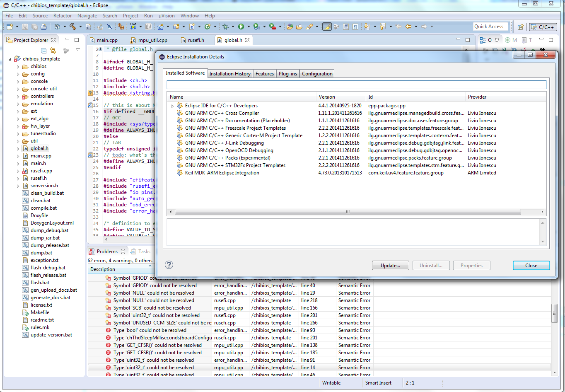Open the Refactor menu
Screen dimensions: 565x392
tap(63, 16)
